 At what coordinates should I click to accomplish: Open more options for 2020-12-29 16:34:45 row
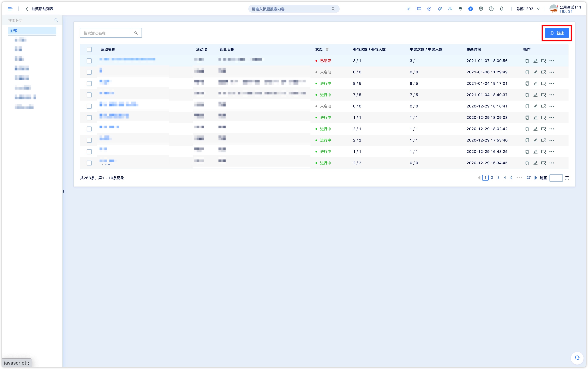click(x=552, y=163)
